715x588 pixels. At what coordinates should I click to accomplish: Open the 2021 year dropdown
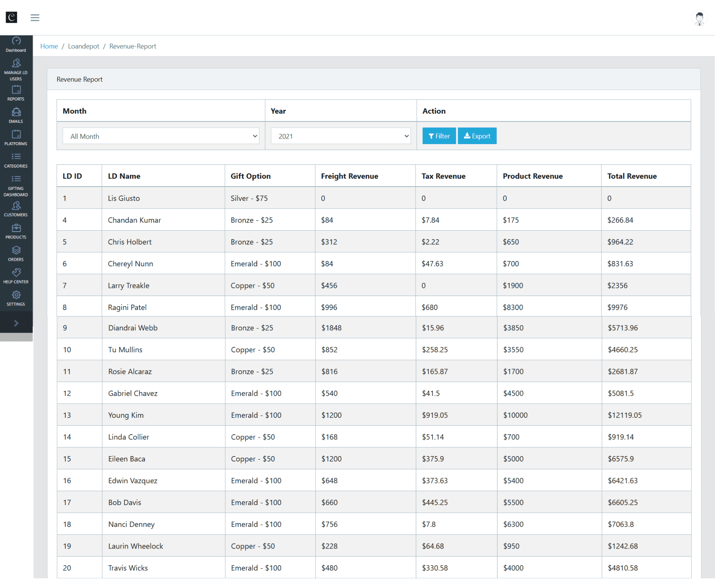tap(340, 136)
